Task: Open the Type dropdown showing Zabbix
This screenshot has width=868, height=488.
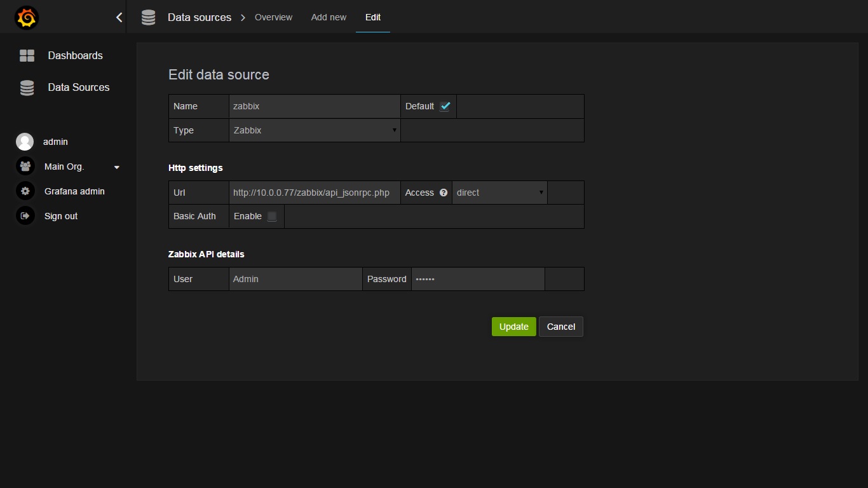Action: (315, 130)
